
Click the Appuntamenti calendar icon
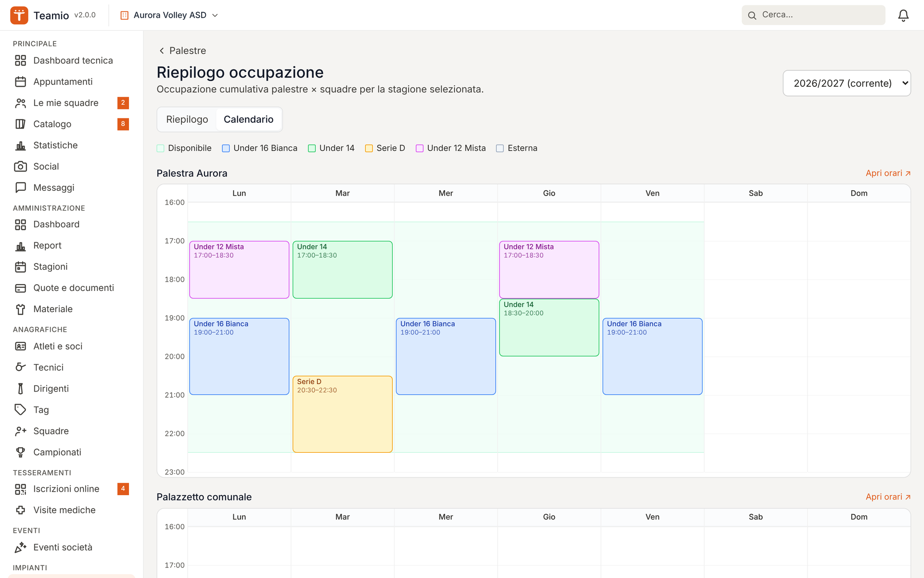point(20,82)
